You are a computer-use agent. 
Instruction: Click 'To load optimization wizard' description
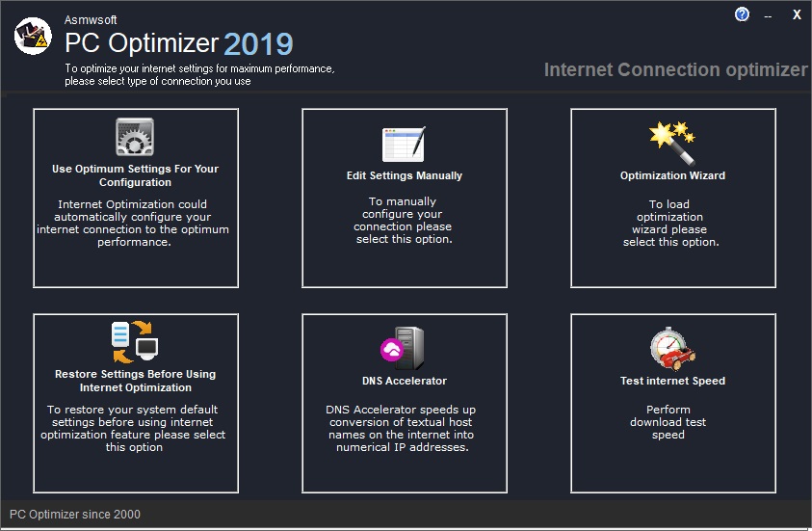point(670,224)
